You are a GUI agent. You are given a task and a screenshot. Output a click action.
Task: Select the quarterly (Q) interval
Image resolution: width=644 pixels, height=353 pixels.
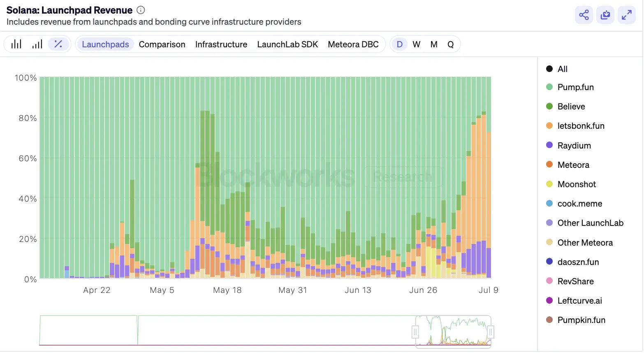[x=450, y=44]
